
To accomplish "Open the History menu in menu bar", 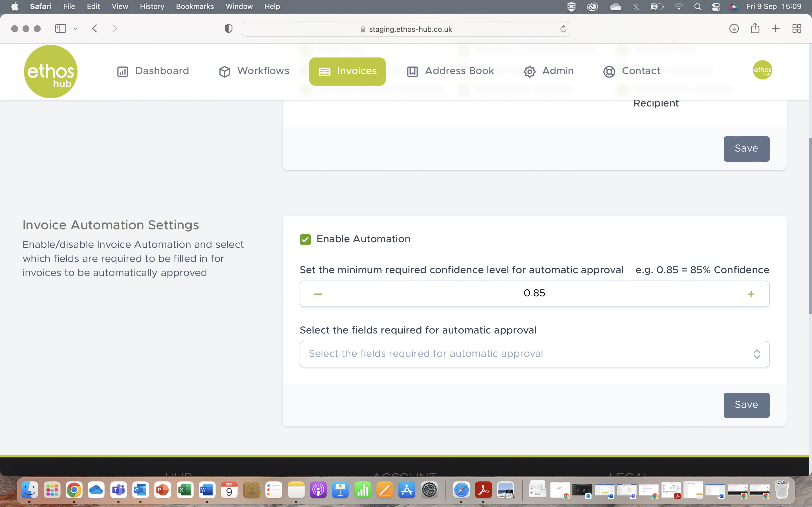I will [152, 6].
